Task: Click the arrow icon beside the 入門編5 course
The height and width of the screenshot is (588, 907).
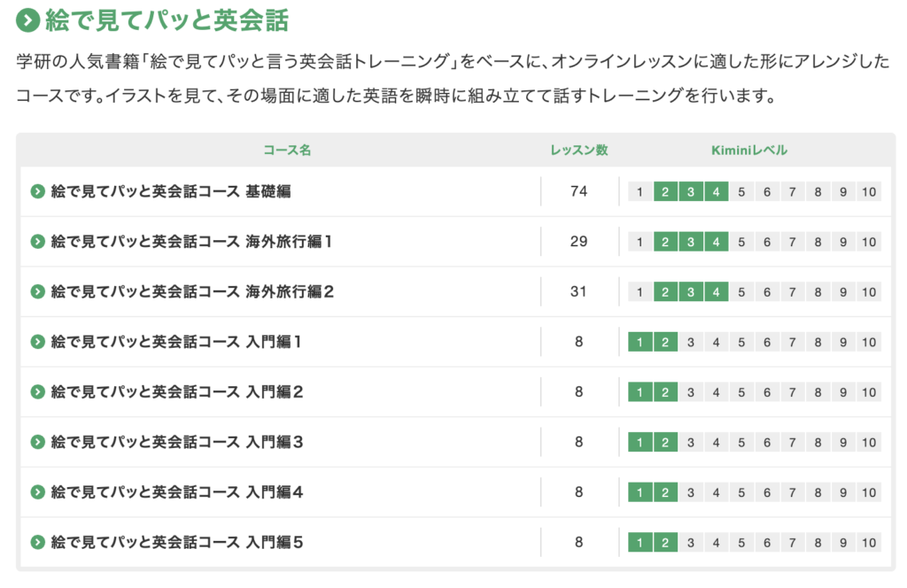Action: [37, 541]
